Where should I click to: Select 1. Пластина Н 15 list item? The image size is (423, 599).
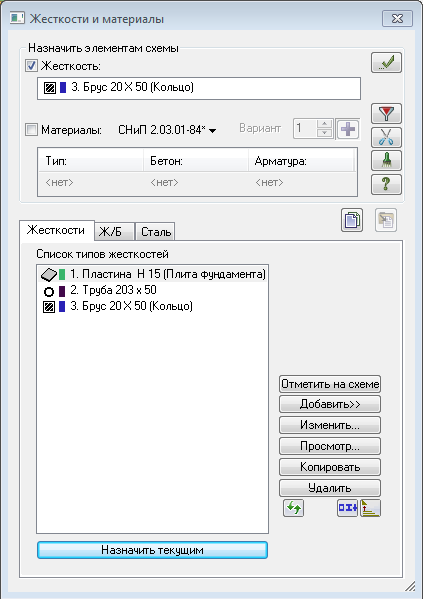coord(152,274)
